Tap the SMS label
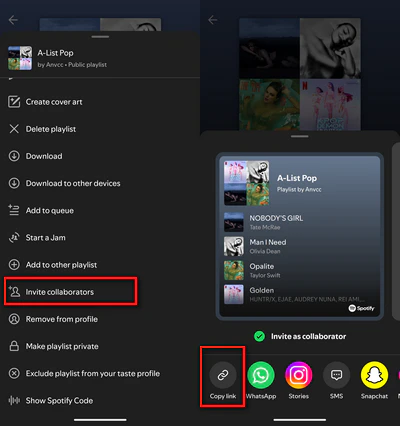Viewport: 400px width, 426px height. (x=336, y=396)
